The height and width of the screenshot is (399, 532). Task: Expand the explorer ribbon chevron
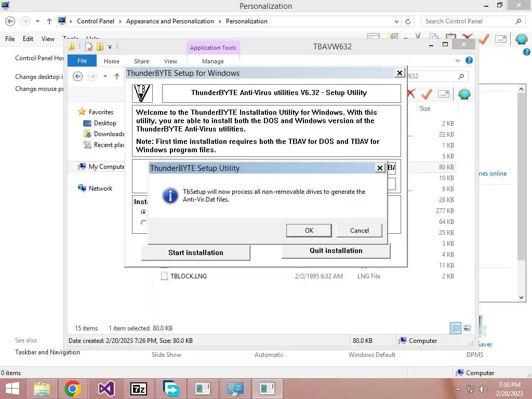[457, 60]
